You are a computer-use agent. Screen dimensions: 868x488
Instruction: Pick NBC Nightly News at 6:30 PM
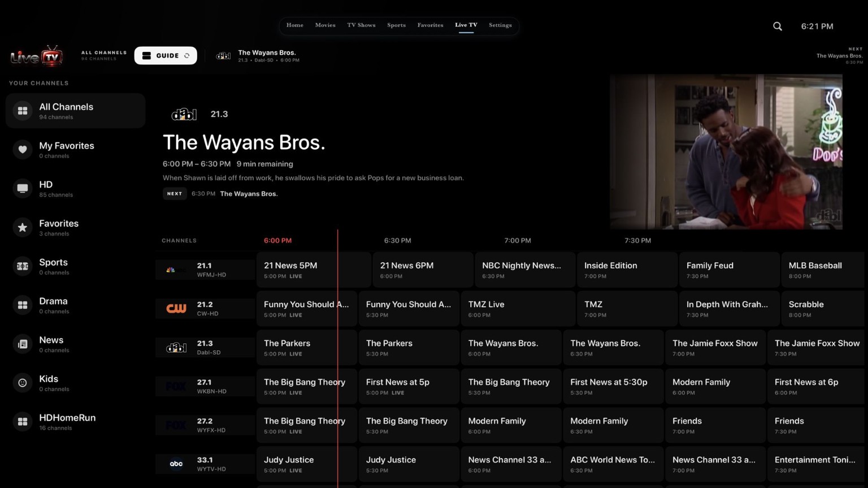tap(525, 270)
